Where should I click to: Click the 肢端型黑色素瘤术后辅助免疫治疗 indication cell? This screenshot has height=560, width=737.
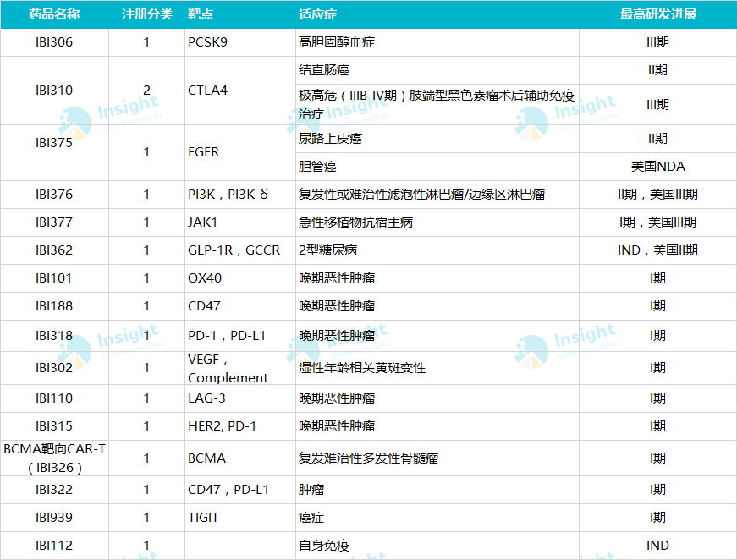tap(437, 104)
